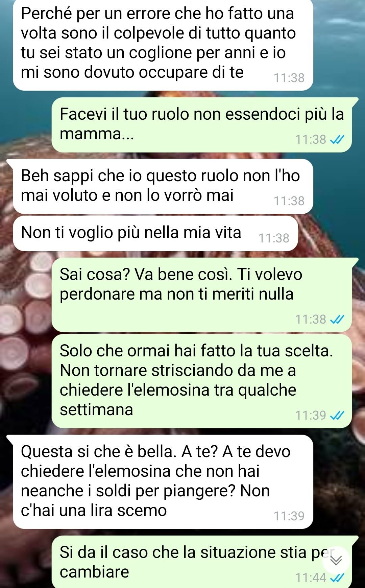
Task: Tap the 11:38 timestamp on the first message
Action: (289, 78)
